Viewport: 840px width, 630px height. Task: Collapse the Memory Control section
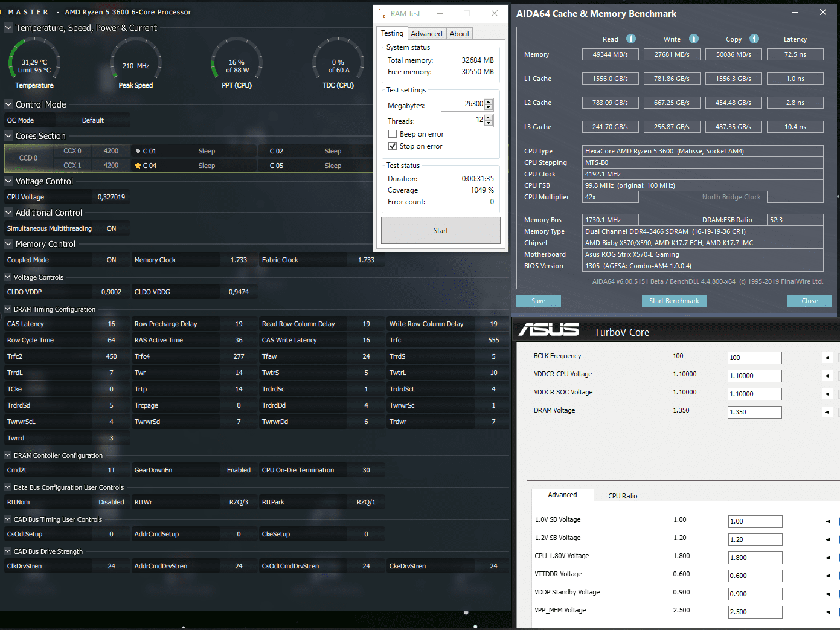(8, 244)
